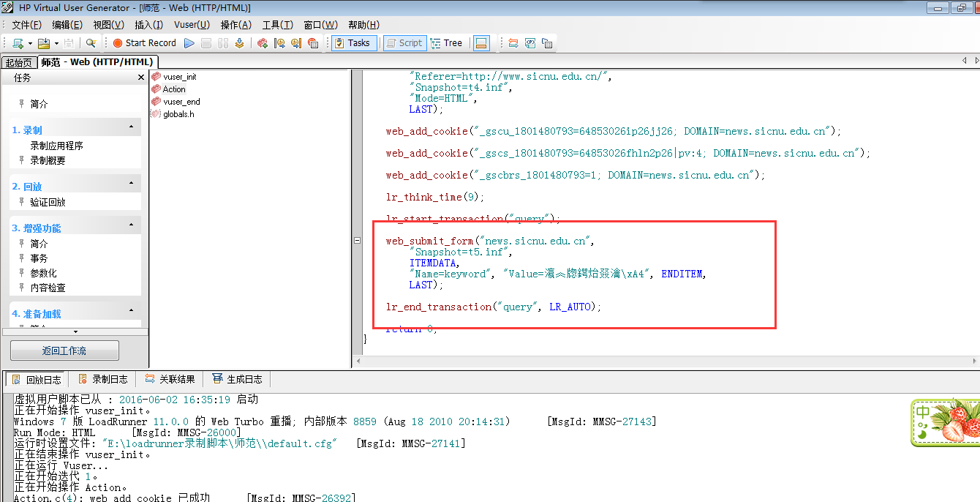Screen dimensions: 980x502
Task: Collapse the 2. 回放 section
Action: pyautogui.click(x=132, y=184)
